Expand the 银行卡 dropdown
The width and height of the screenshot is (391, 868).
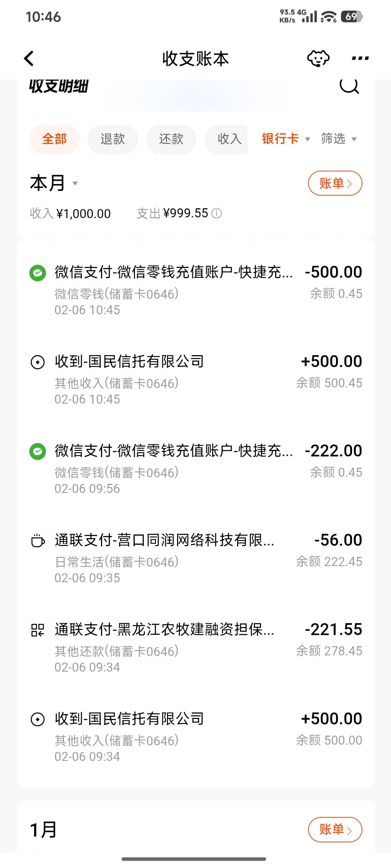pyautogui.click(x=286, y=139)
